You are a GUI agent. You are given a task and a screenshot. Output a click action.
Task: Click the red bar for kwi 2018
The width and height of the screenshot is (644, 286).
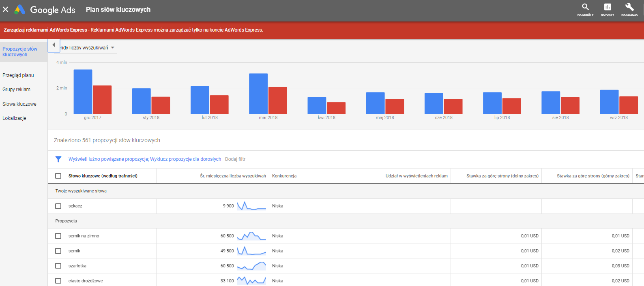coord(336,108)
